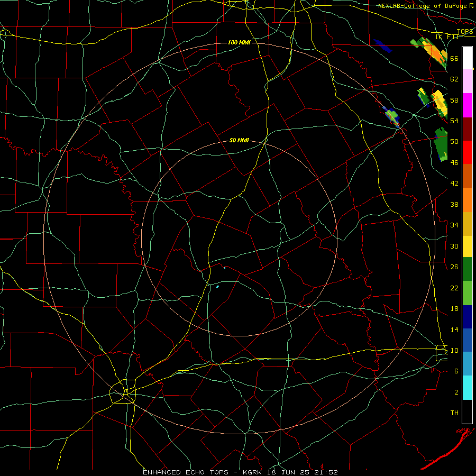This screenshot has height=476, width=476.
Task: Click the cyan legend swatch
Action: point(467,388)
